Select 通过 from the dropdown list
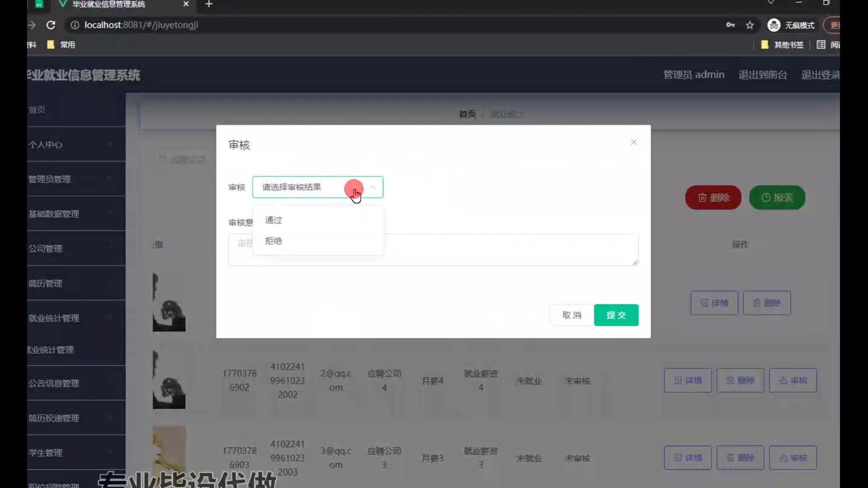 pos(274,220)
